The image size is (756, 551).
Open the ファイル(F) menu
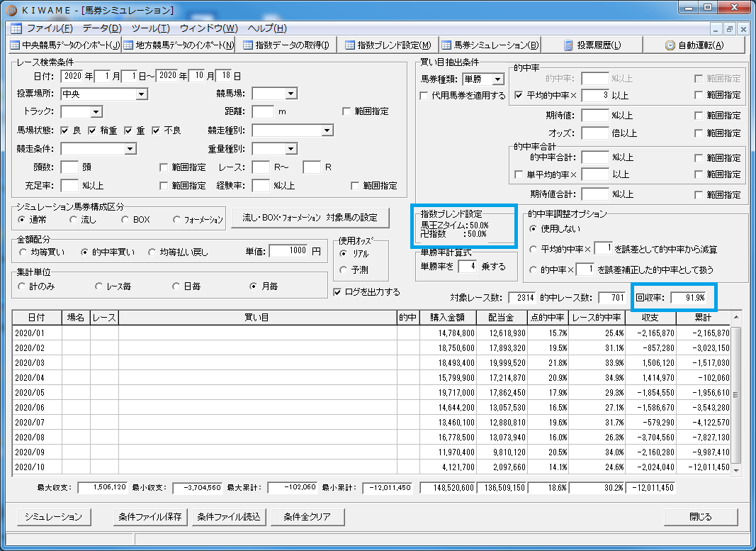click(x=50, y=28)
